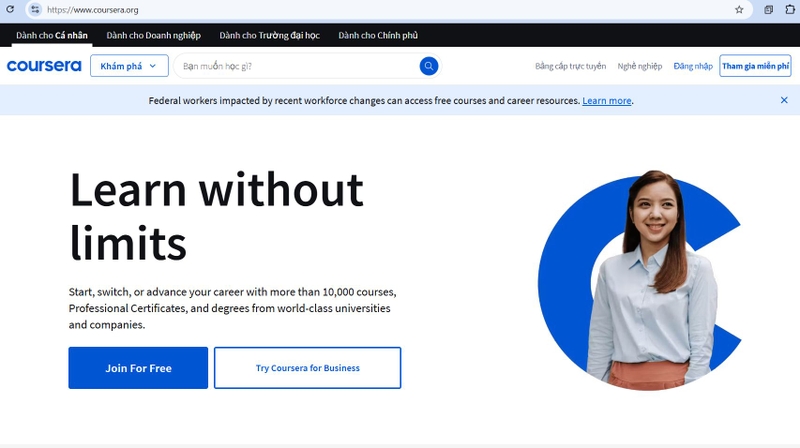800x448 pixels.
Task: Open Bằng cấp trực tuyến link
Action: 570,66
